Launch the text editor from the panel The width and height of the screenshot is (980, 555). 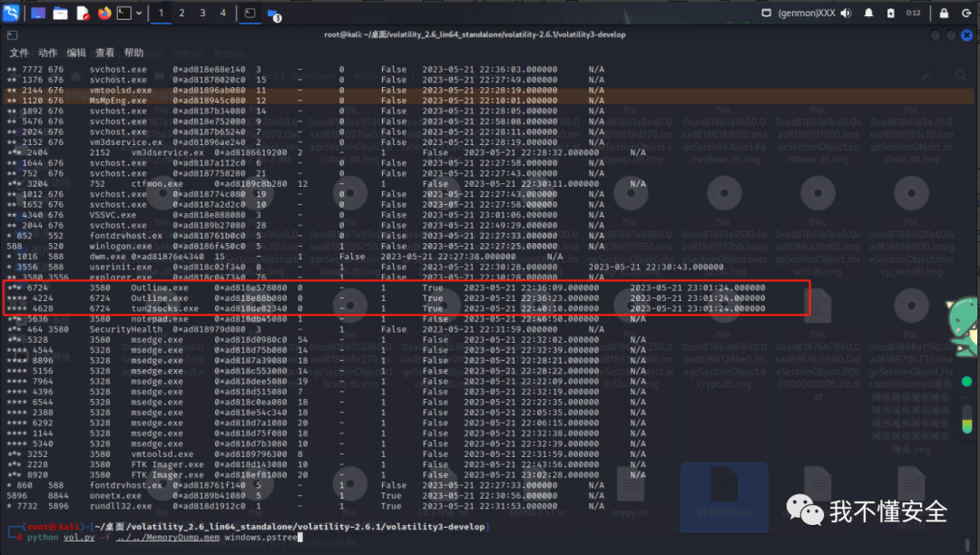[x=83, y=13]
